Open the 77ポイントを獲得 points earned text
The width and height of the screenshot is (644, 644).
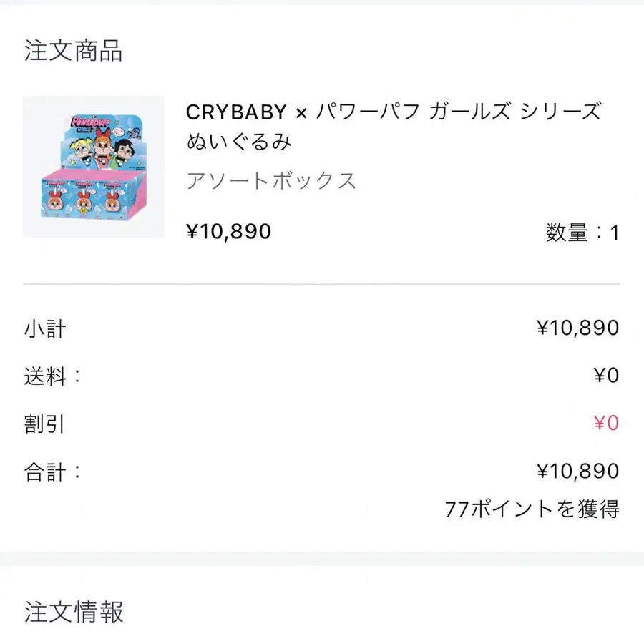click(x=532, y=509)
